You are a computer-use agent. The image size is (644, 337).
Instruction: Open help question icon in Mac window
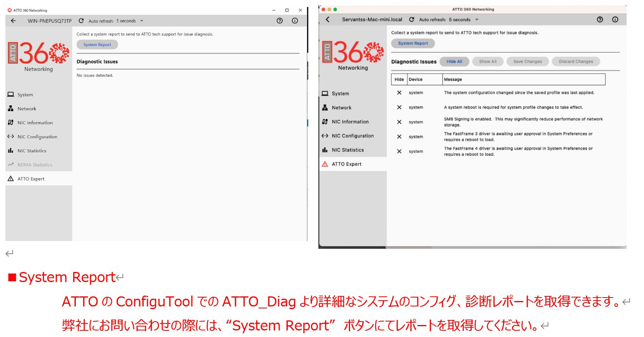600,19
